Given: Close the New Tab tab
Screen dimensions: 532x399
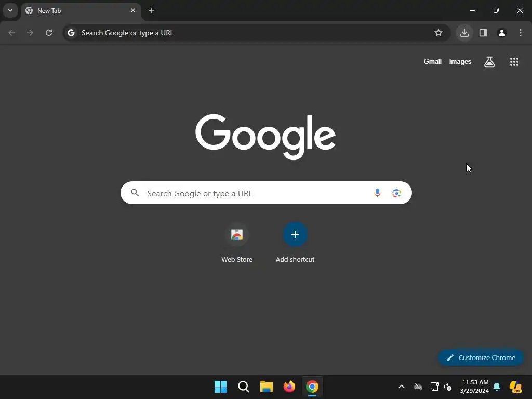Looking at the screenshot, I should point(133,10).
